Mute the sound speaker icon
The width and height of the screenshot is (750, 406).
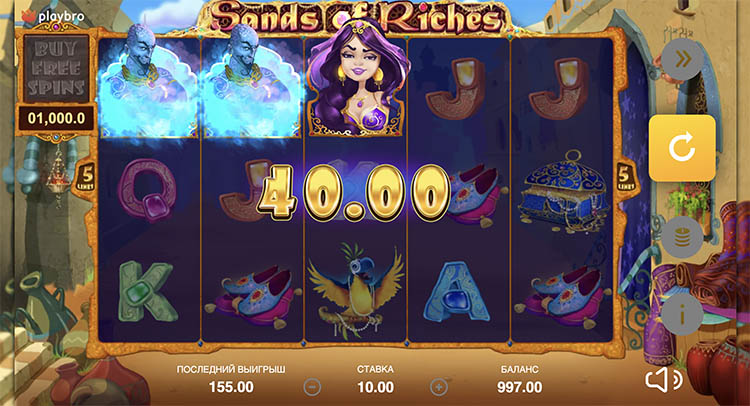pyautogui.click(x=664, y=381)
